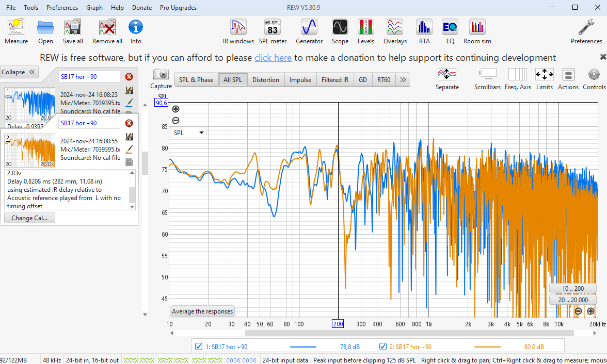607x364 pixels.
Task: Select measurement 2 orange thumbnail
Action: point(30,151)
